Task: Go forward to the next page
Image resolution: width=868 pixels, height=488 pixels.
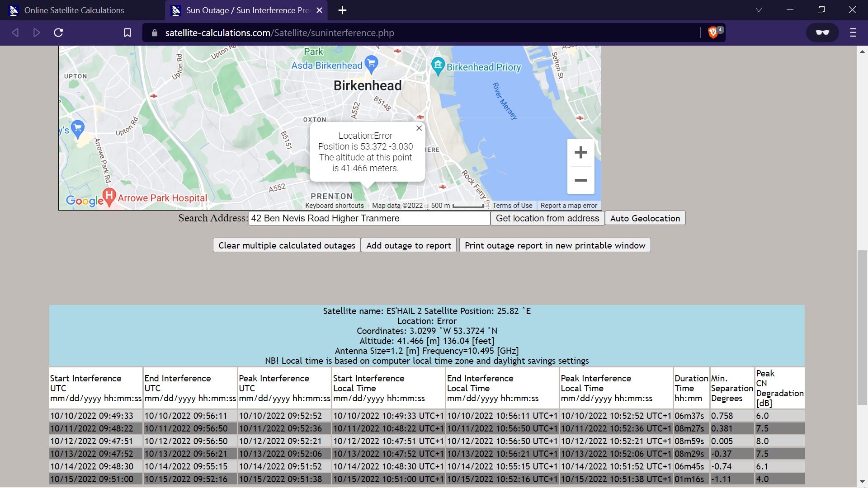Action: point(37,33)
